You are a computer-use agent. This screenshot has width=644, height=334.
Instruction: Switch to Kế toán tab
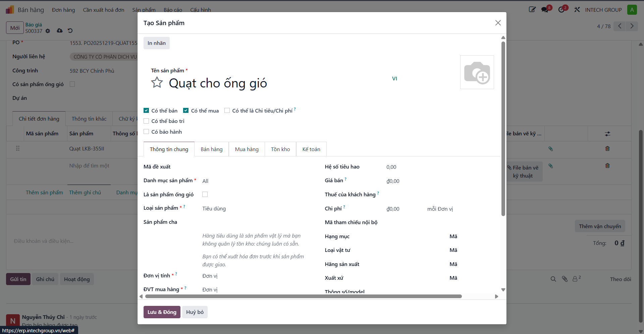pyautogui.click(x=311, y=149)
